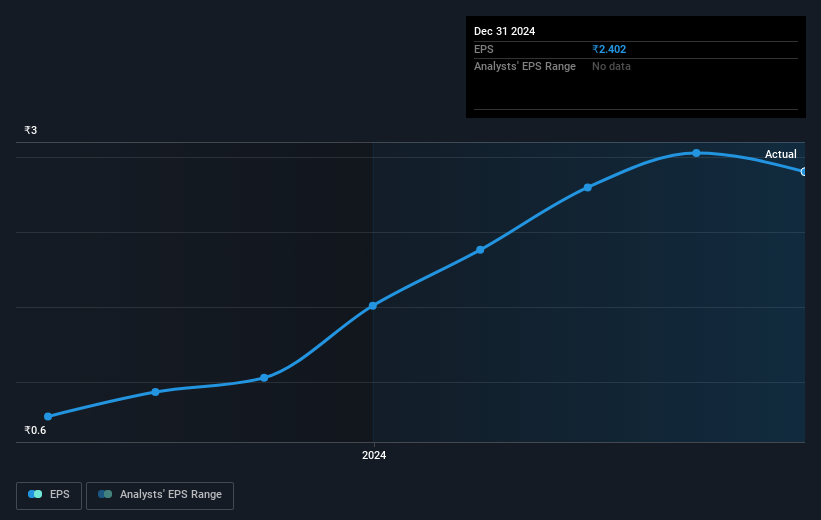The width and height of the screenshot is (821, 520).
Task: Click the ₹2.402 EPS value in tooltip
Action: click(x=609, y=49)
